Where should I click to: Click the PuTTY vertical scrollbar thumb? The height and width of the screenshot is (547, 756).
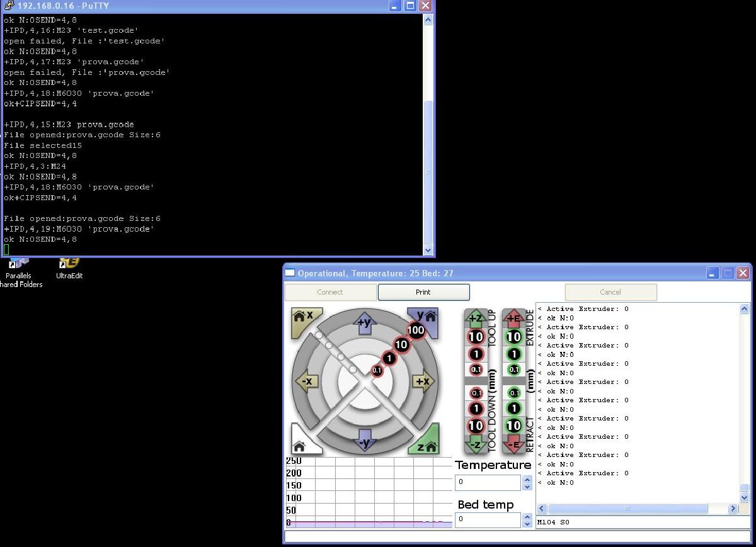pyautogui.click(x=428, y=172)
